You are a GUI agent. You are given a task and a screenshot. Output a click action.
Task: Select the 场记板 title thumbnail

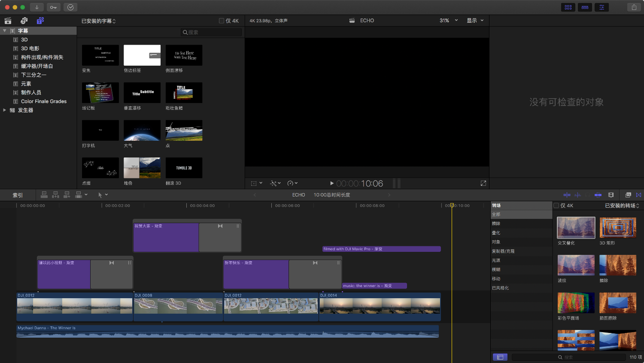coord(100,93)
